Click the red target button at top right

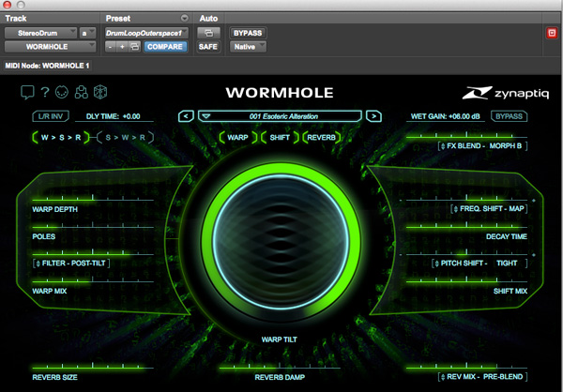552,33
